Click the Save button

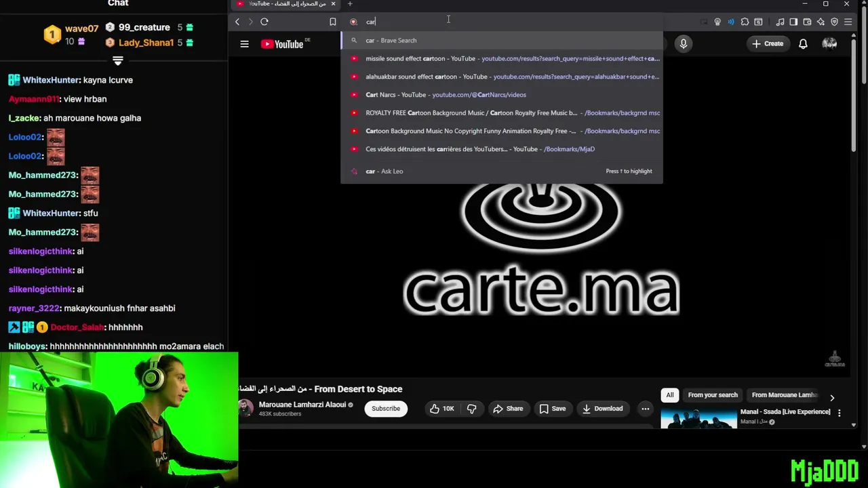[x=553, y=409]
